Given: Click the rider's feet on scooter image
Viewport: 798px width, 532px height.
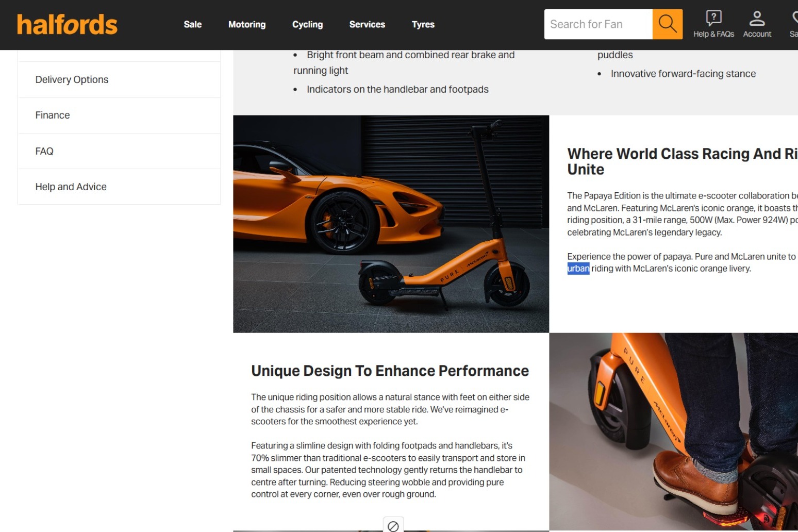Looking at the screenshot, I should pos(673,431).
